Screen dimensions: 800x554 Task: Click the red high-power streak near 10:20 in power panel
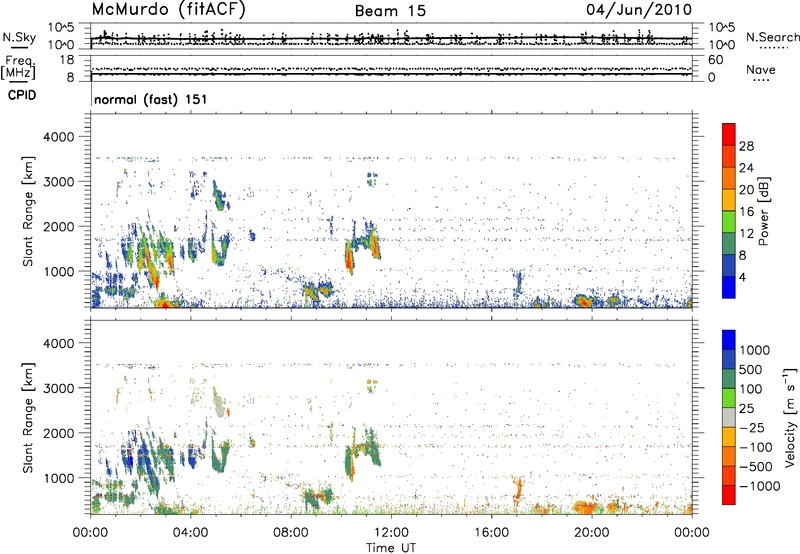(349, 256)
